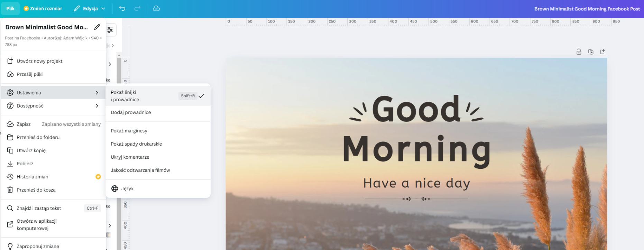Toggle Ukryj komentarze option
The width and height of the screenshot is (644, 250).
(158, 157)
